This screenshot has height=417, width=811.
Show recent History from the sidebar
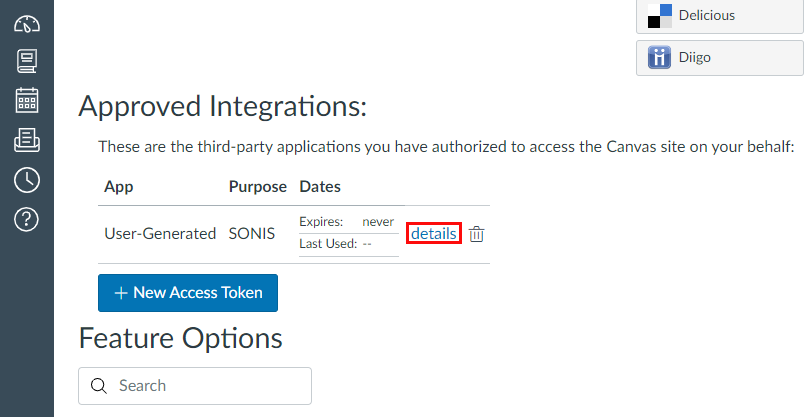pos(27,179)
